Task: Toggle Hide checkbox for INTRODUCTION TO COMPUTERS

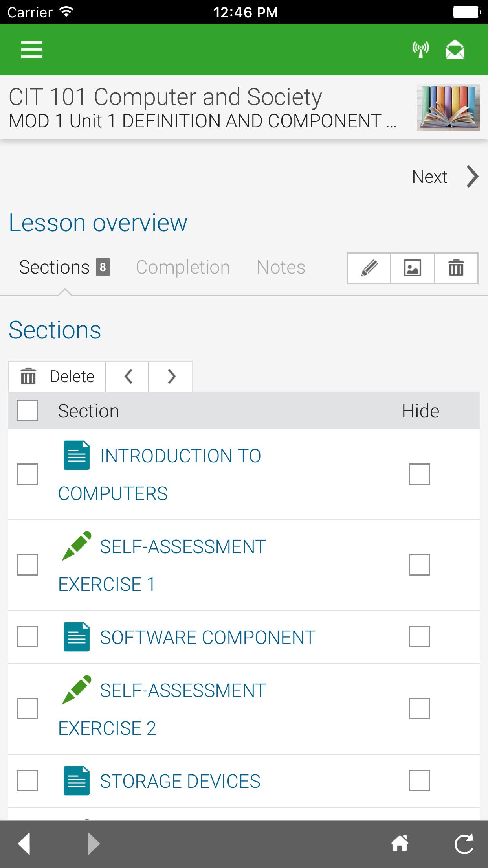Action: 420,474
